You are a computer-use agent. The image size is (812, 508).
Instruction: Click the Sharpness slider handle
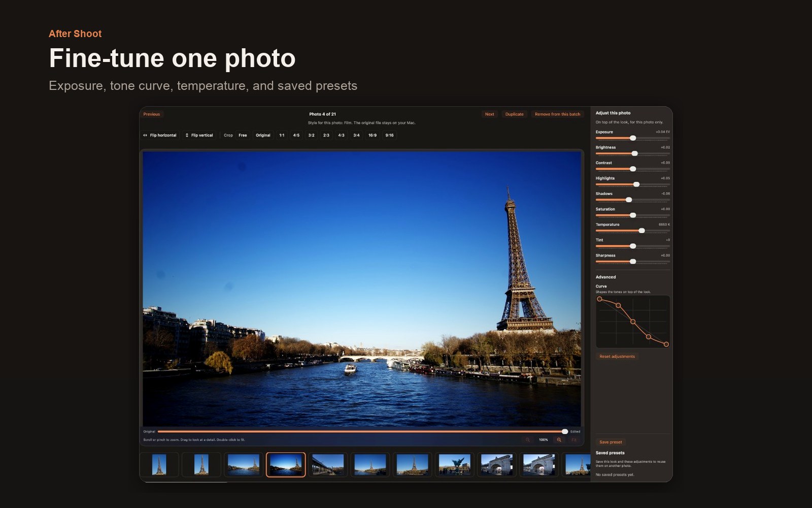point(633,262)
